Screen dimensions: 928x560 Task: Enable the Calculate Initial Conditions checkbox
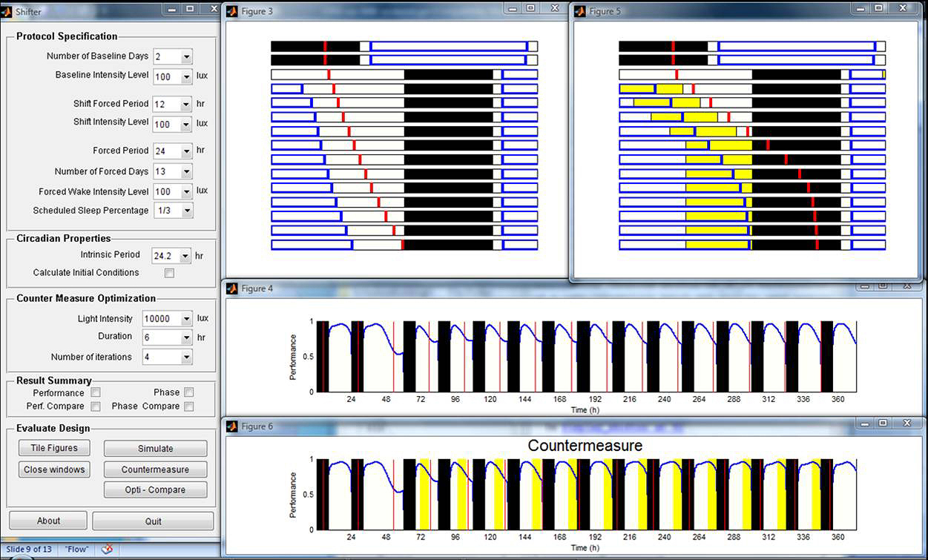[x=169, y=273]
